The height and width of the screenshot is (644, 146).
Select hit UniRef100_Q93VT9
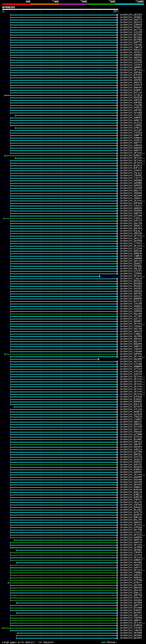click(x=131, y=22)
